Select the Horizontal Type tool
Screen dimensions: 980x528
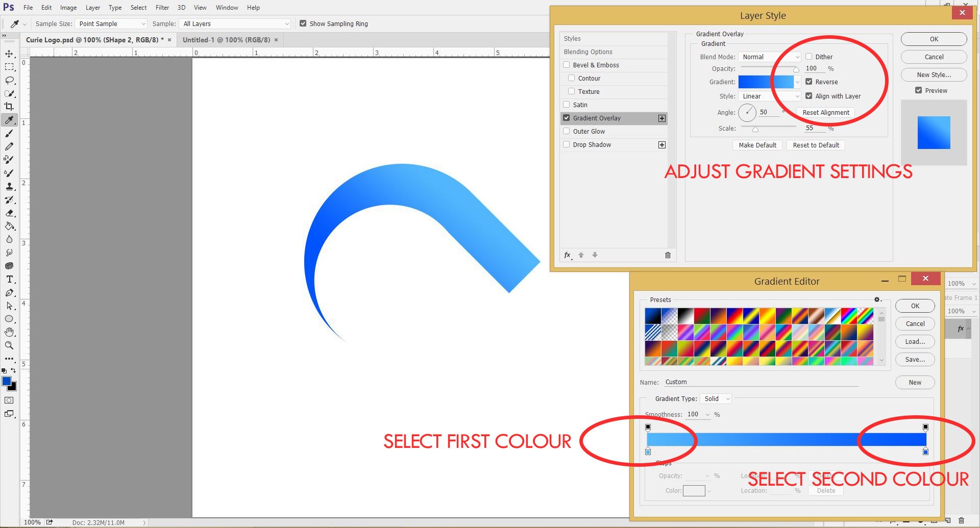pos(9,279)
